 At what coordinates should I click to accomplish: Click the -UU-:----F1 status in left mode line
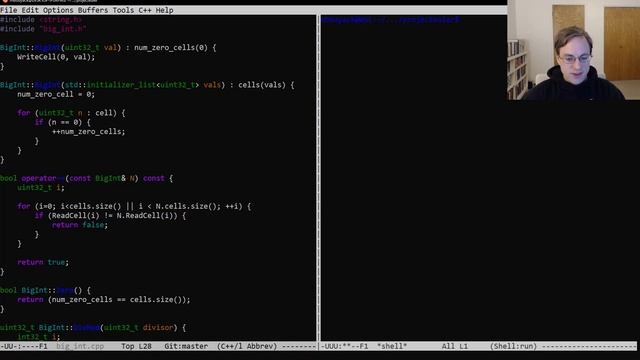click(x=24, y=346)
